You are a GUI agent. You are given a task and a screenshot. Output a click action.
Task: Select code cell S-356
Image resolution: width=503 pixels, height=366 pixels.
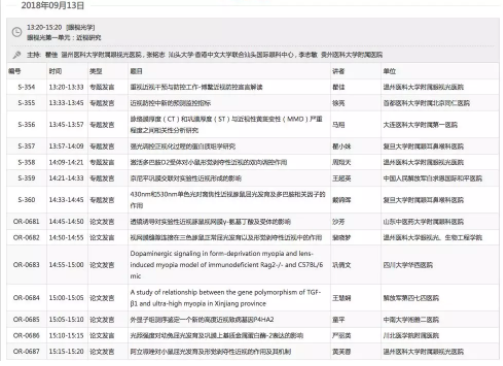(x=26, y=125)
